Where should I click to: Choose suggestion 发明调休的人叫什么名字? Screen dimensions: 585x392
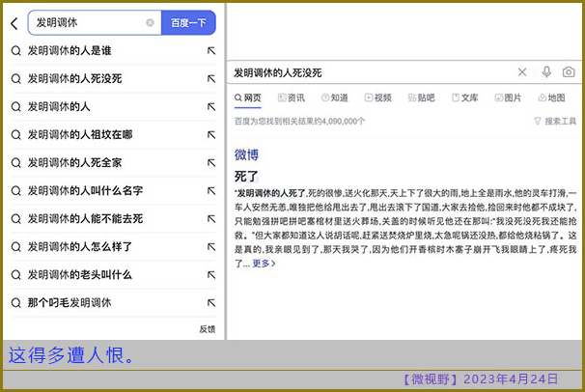pyautogui.click(x=84, y=190)
